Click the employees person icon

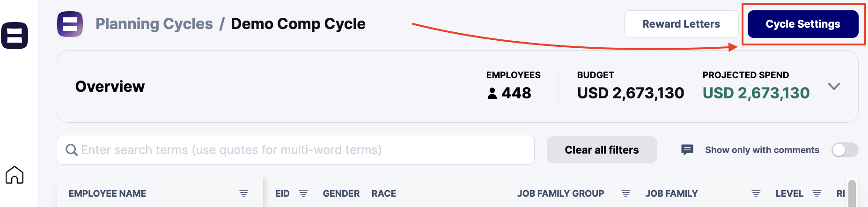pyautogui.click(x=492, y=93)
